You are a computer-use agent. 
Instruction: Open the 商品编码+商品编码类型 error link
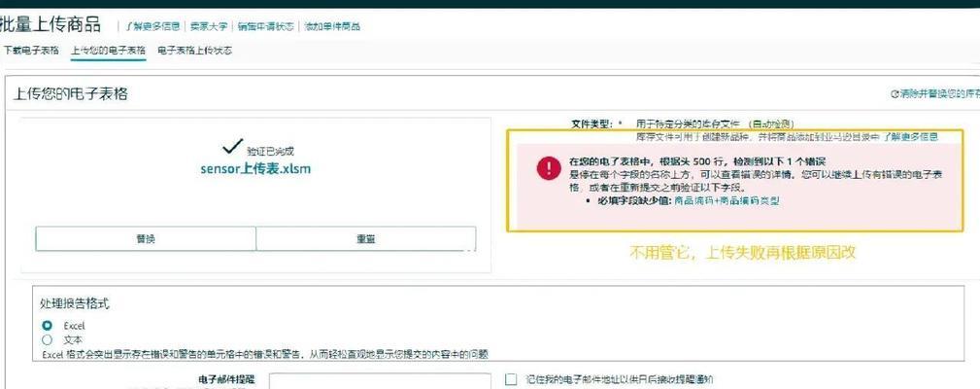tap(727, 200)
